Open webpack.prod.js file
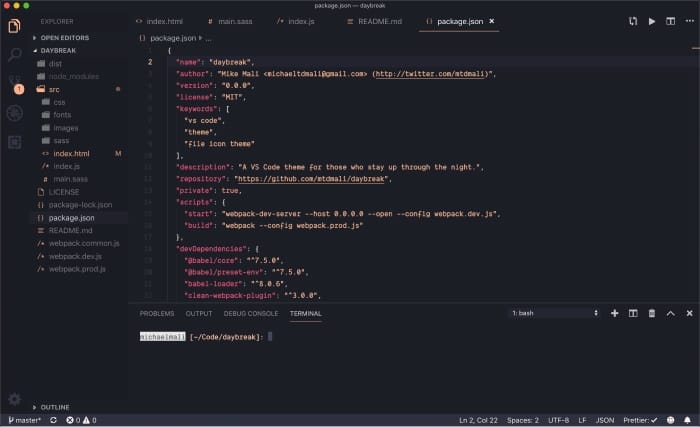Viewport: 700px width, 427px height. (x=77, y=269)
